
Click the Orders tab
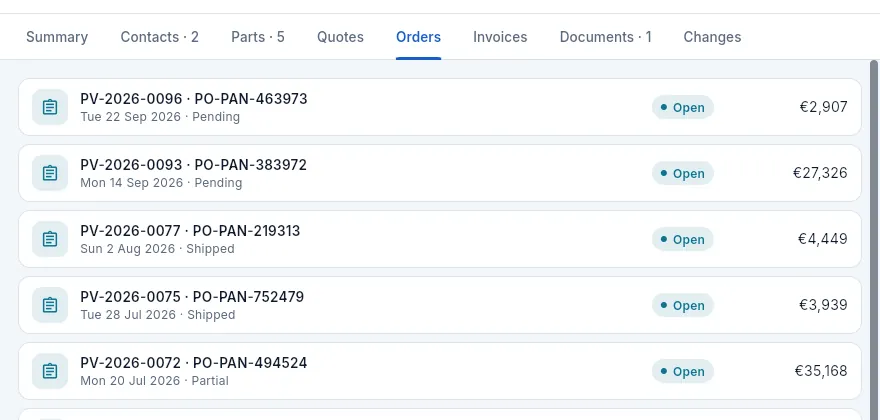pyautogui.click(x=418, y=37)
